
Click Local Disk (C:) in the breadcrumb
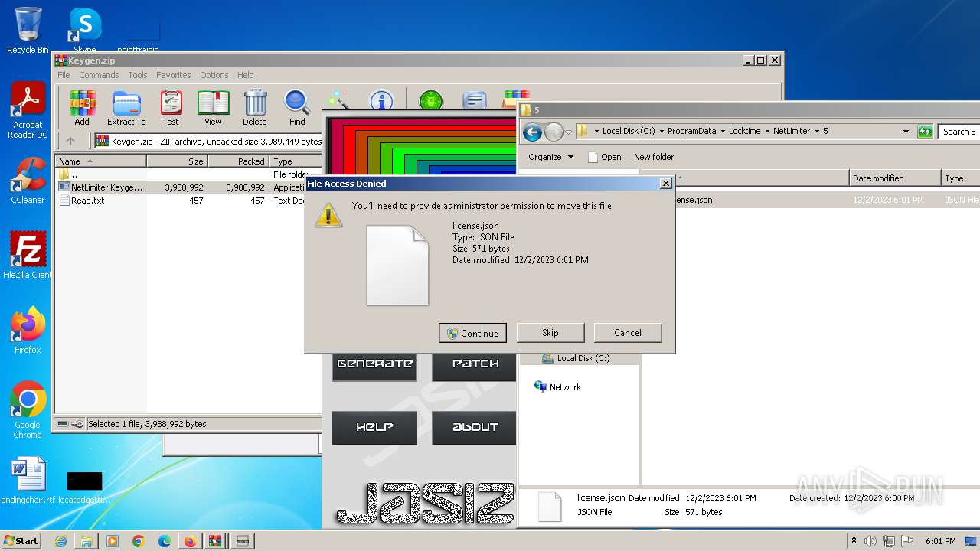coord(628,131)
